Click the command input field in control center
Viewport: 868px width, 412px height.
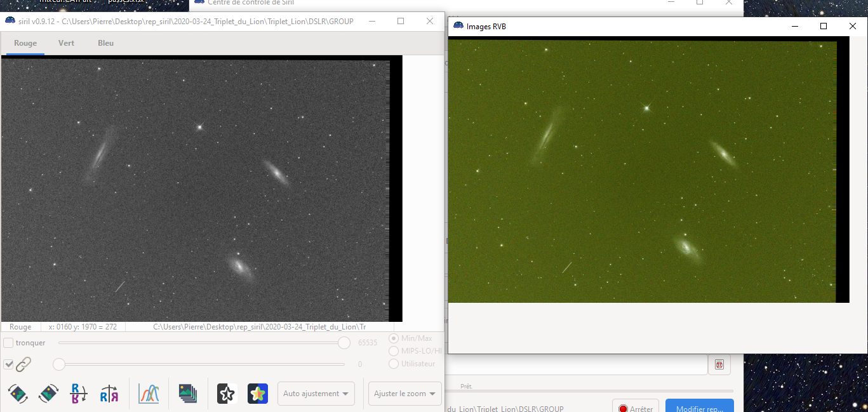pos(577,365)
